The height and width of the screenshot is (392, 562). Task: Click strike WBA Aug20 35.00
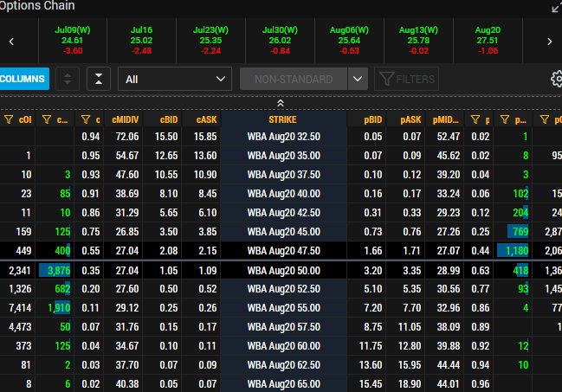(x=283, y=156)
